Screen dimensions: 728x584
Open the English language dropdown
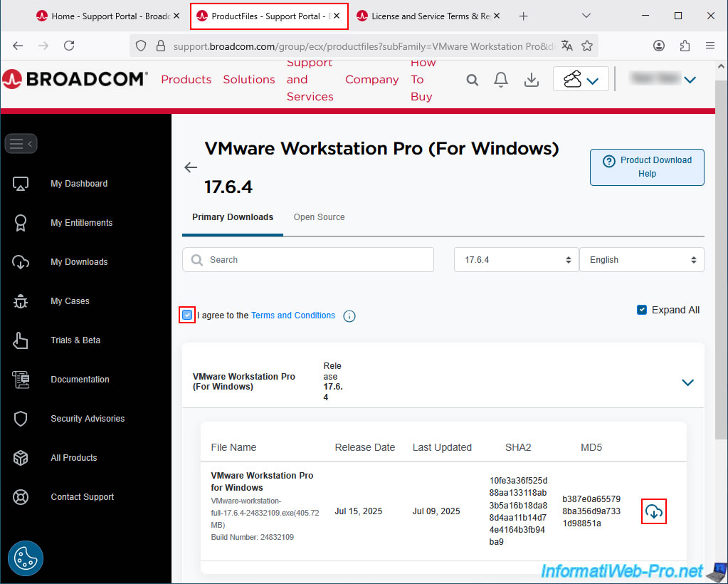click(x=641, y=260)
